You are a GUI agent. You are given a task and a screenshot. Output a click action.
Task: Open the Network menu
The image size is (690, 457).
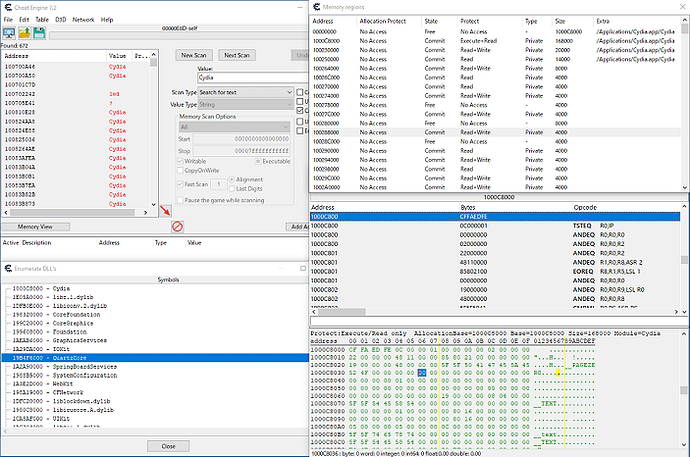[x=83, y=20]
